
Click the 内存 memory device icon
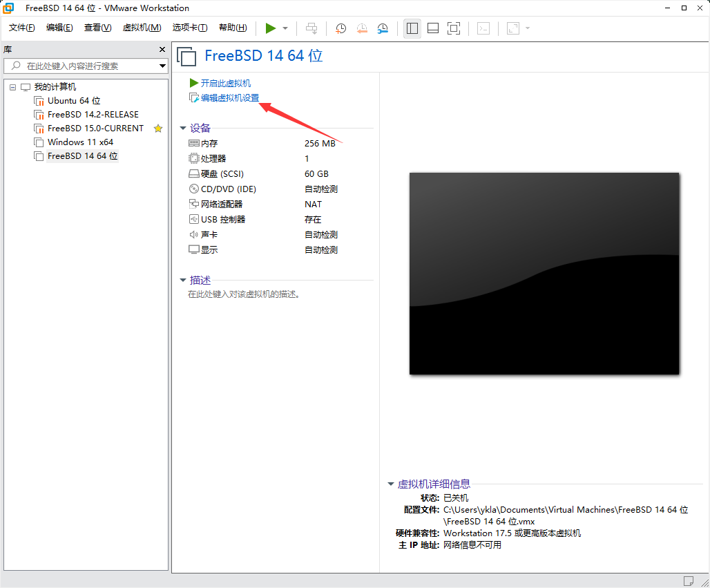pyautogui.click(x=194, y=143)
